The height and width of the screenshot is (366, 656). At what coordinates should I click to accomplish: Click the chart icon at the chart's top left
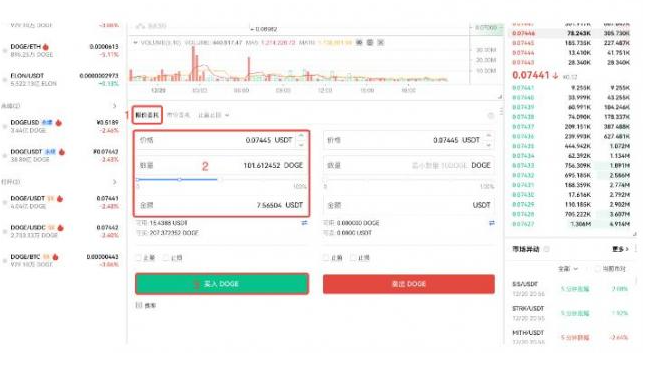[141, 26]
